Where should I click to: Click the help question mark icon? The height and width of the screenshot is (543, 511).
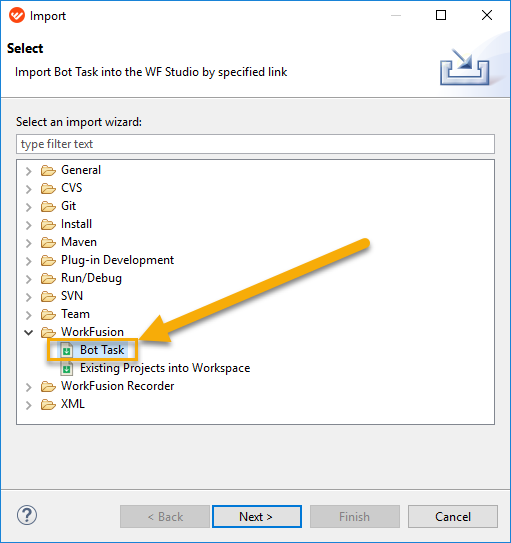point(27,515)
